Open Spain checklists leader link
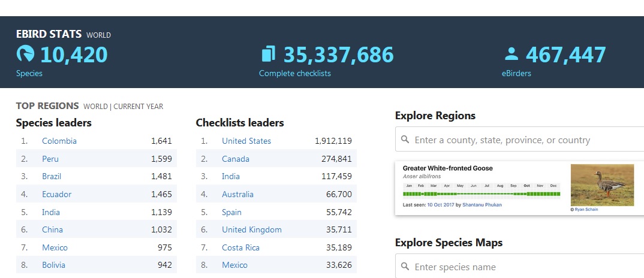The image size is (644, 278). (x=231, y=212)
